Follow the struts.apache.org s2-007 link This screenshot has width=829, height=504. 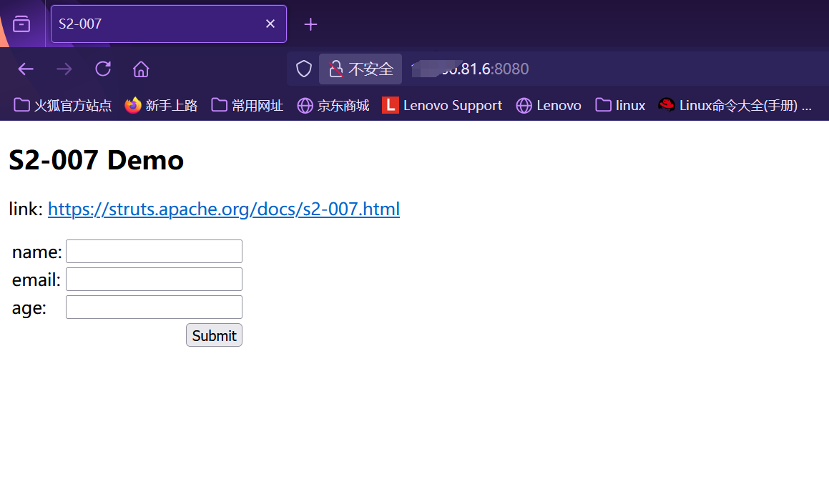(x=223, y=209)
